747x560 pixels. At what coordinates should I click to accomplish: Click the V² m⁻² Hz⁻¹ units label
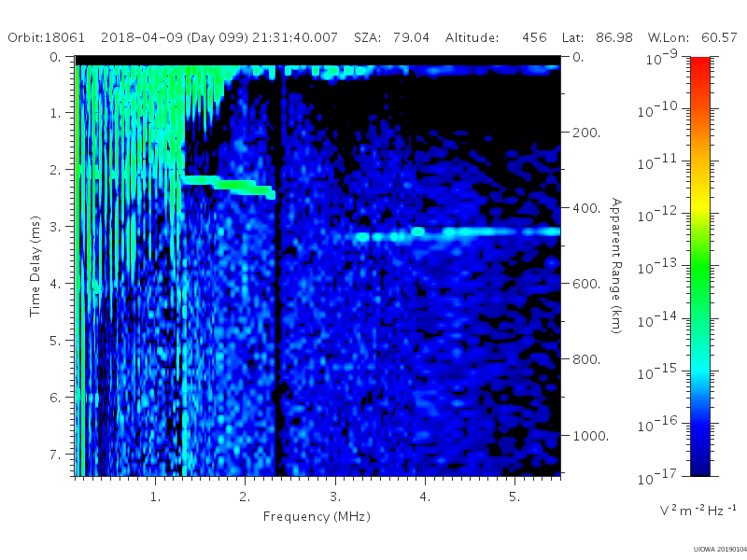pos(698,511)
